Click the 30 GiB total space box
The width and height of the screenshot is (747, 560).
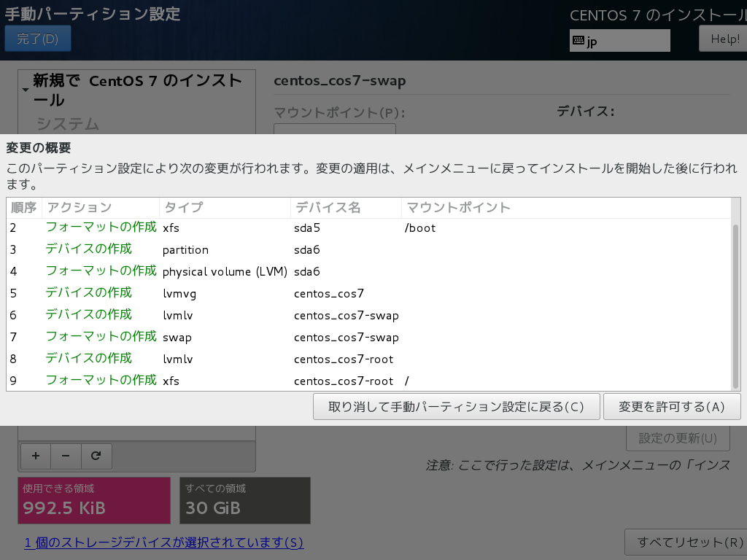pyautogui.click(x=245, y=500)
